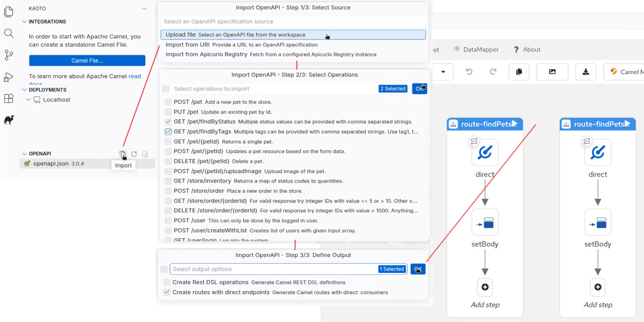The height and width of the screenshot is (322, 644).
Task: Click the Camel File... button
Action: [87, 61]
